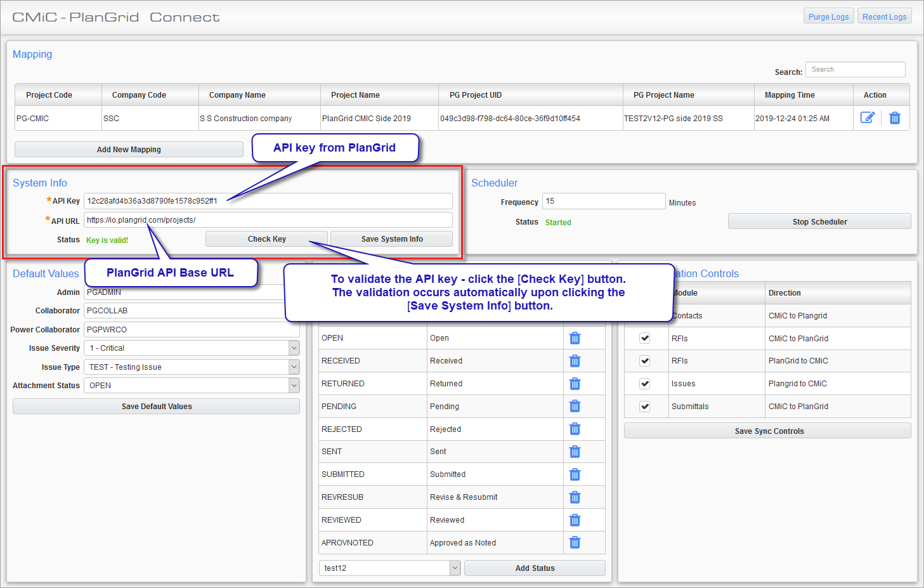Toggle Submittals CMiC to PlanGrid checkbox
This screenshot has width=924, height=588.
point(645,407)
